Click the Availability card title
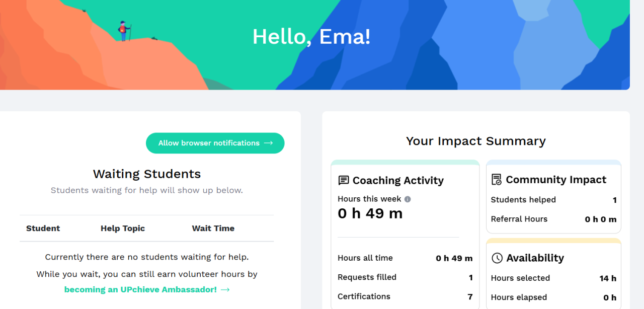This screenshot has height=309, width=644. (x=535, y=258)
